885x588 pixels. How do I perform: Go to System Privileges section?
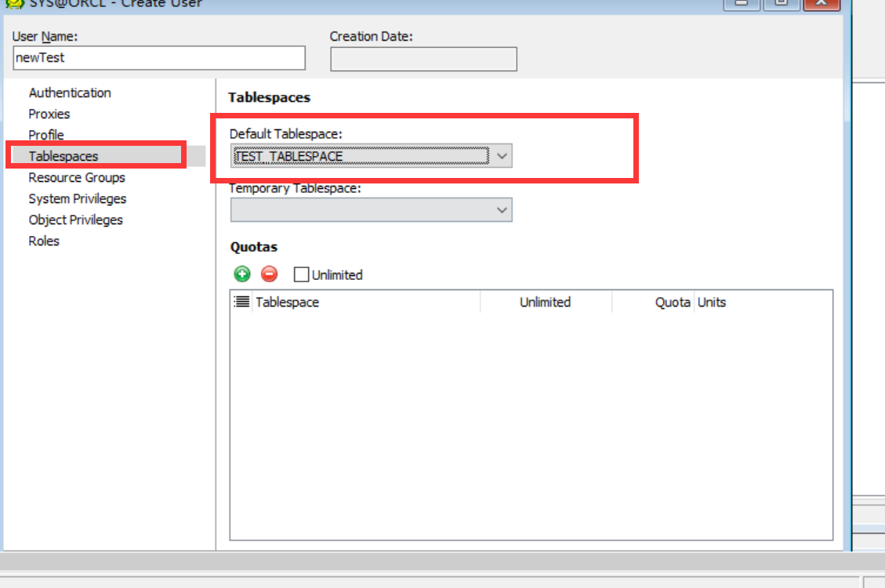click(78, 198)
